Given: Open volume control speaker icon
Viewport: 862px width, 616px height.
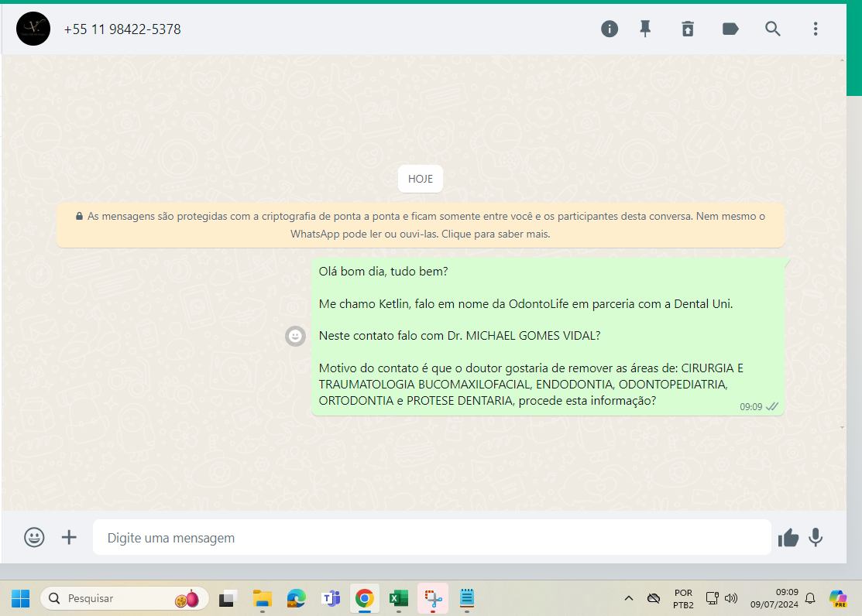Looking at the screenshot, I should (730, 598).
